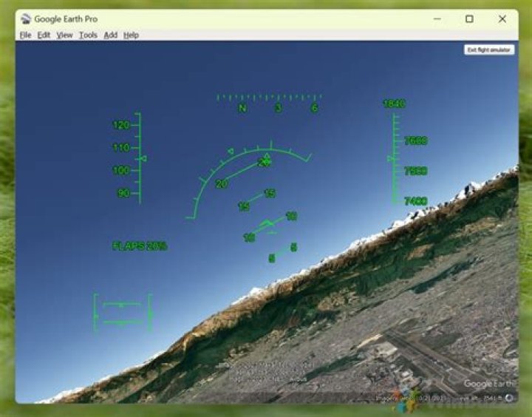The height and width of the screenshot is (417, 532).
Task: Click the bank angle pointer triangle
Action: (x=267, y=156)
